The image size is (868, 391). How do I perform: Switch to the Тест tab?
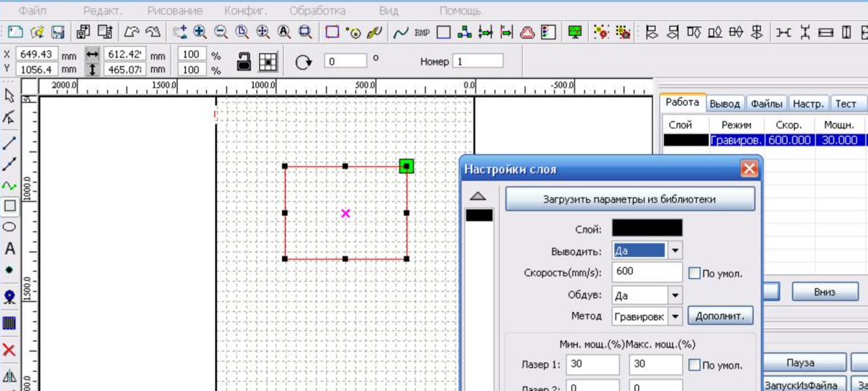coord(846,104)
